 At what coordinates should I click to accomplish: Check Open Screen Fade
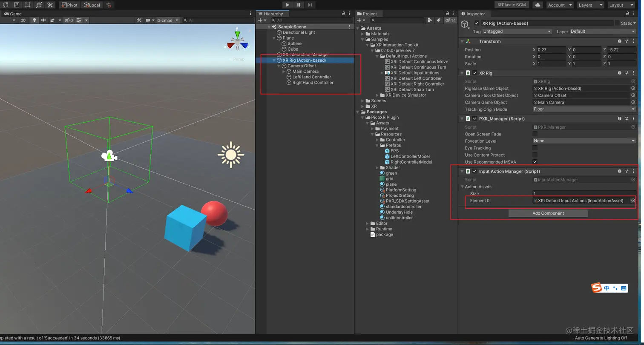[535, 134]
